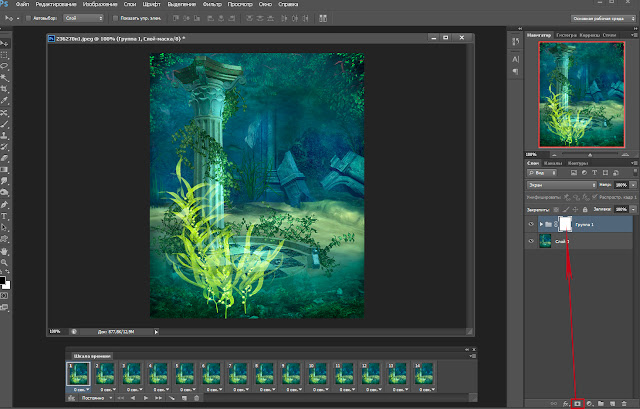
Task: Select the Lasso tool
Action: pyautogui.click(x=4, y=66)
